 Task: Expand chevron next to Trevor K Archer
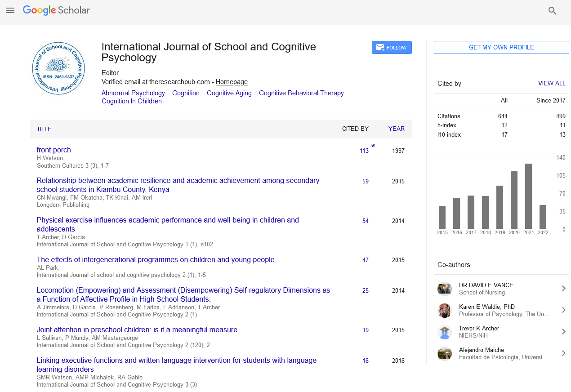pos(563,332)
